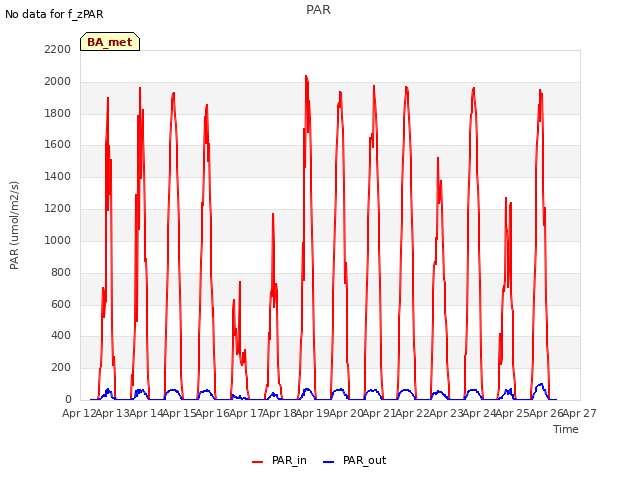Select the PAR chart title
The width and height of the screenshot is (640, 480).
coord(318,9)
